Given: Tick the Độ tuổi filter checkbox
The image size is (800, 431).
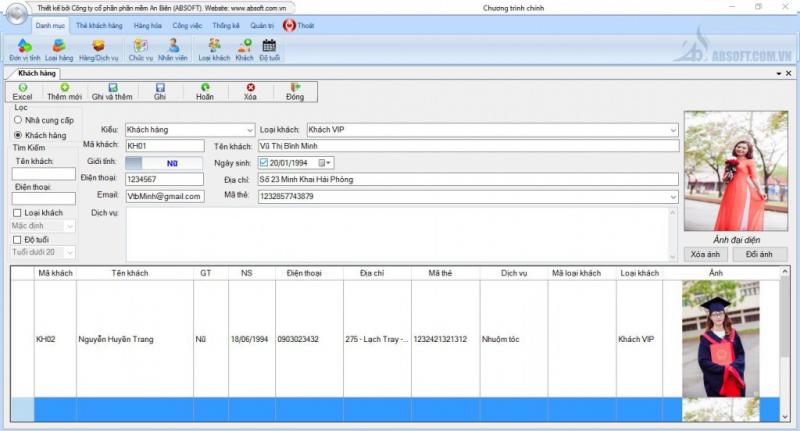Looking at the screenshot, I should (x=17, y=239).
